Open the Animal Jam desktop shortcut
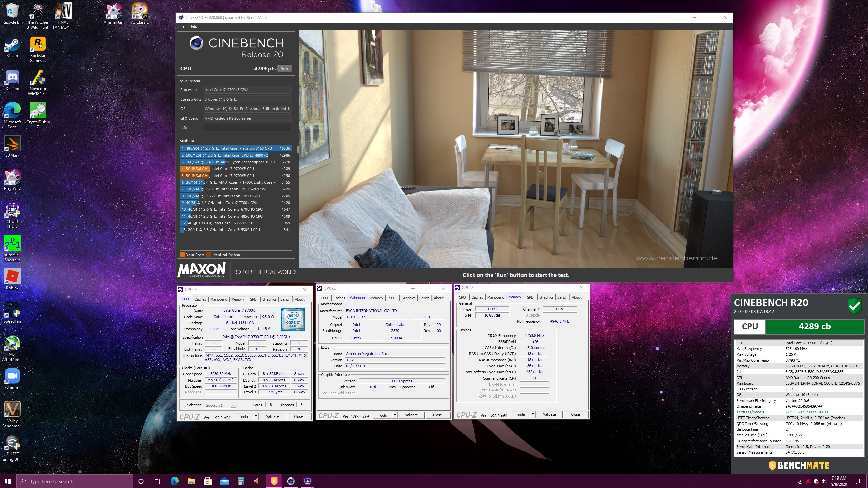The image size is (868, 488). (114, 14)
